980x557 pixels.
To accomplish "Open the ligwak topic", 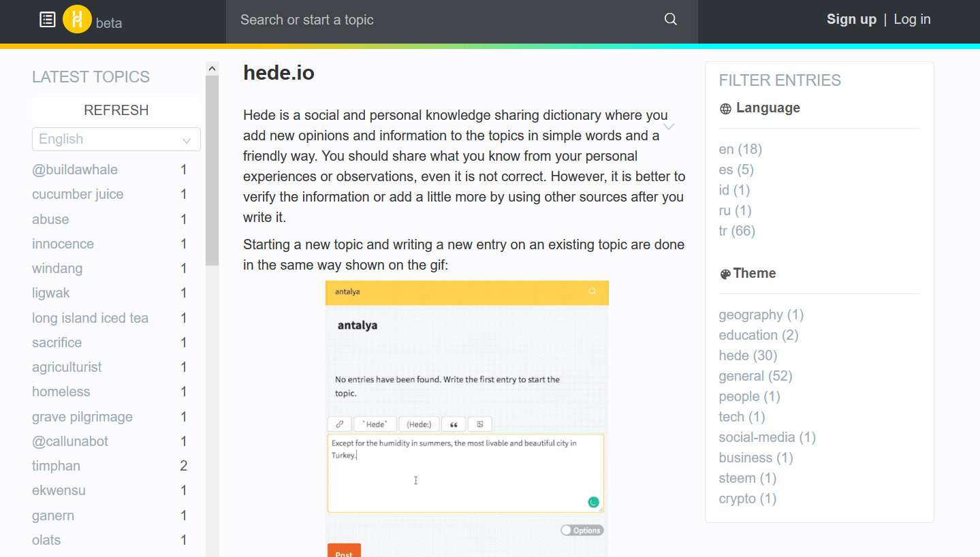I will click(x=51, y=293).
